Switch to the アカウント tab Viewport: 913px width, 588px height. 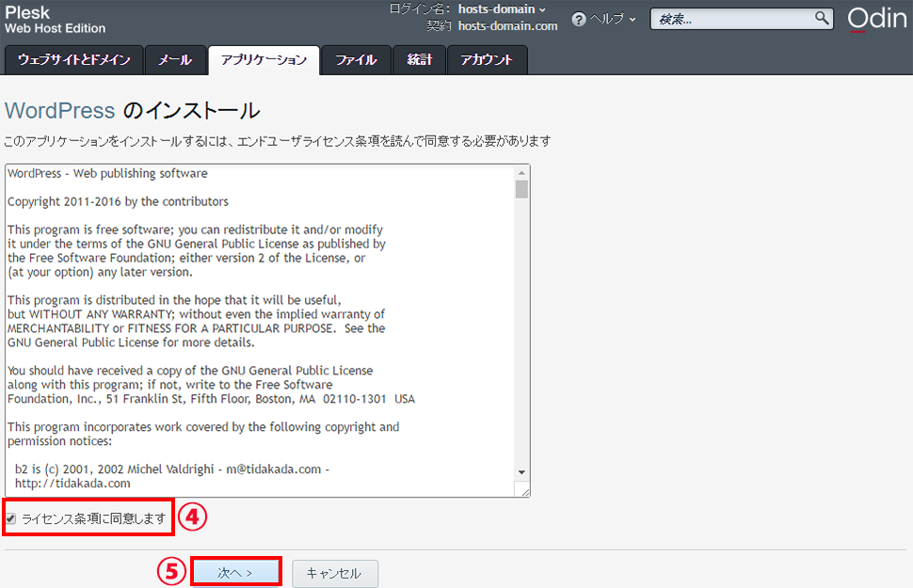[x=487, y=60]
